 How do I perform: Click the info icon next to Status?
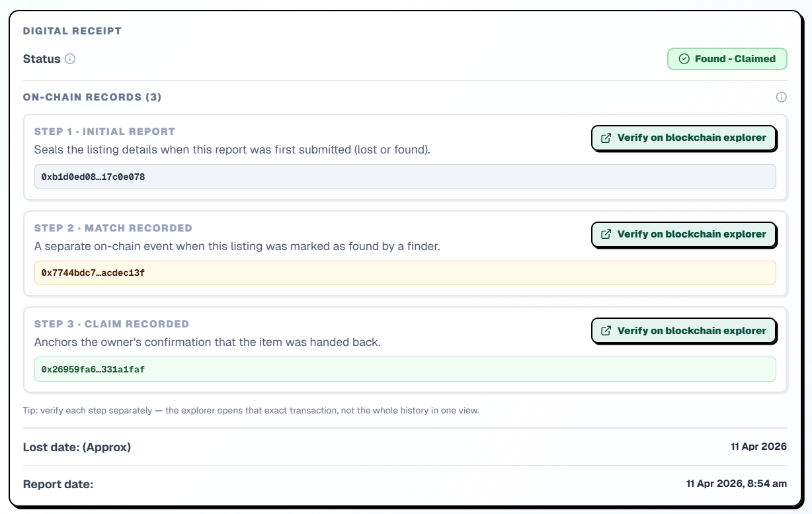pos(70,59)
